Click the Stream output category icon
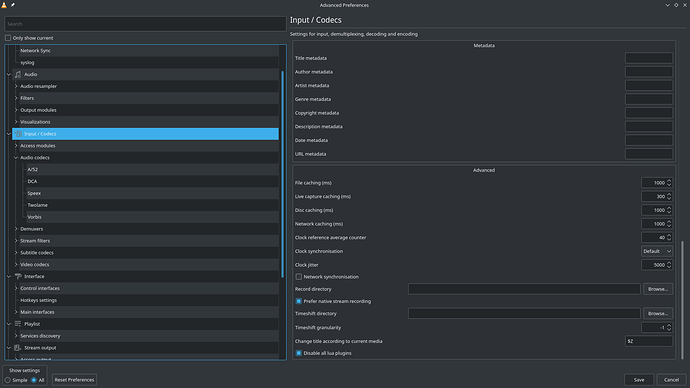Image resolution: width=690 pixels, height=388 pixels. [18, 348]
